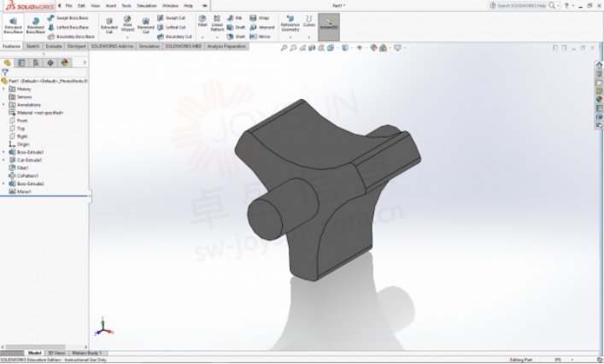Switch to the Sketch ribbon tab
Image resolution: width=604 pixels, height=364 pixels.
tap(32, 46)
